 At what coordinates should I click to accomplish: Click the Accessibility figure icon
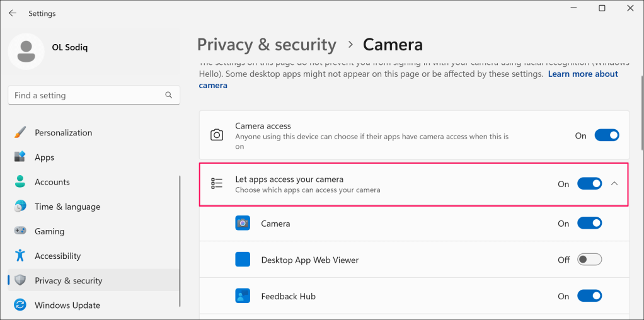click(x=20, y=256)
